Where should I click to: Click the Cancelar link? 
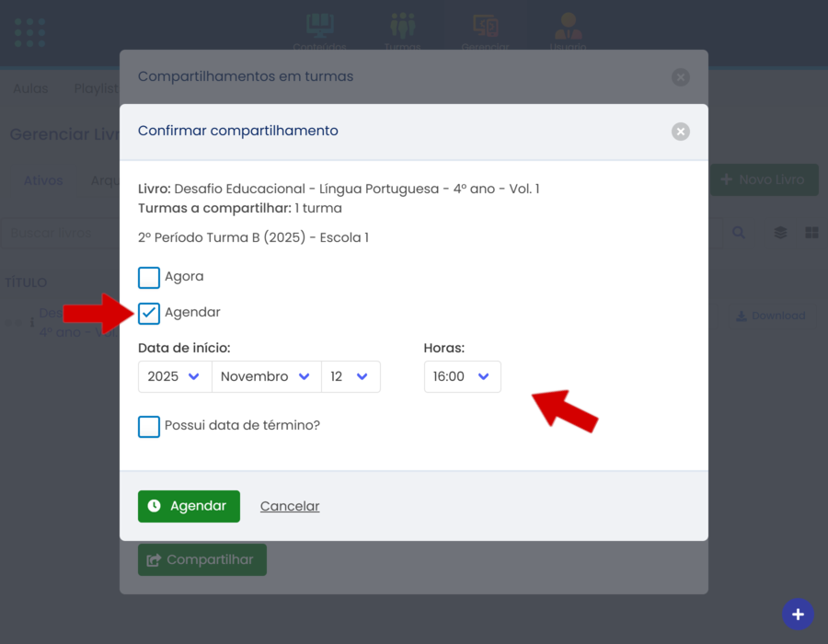290,506
